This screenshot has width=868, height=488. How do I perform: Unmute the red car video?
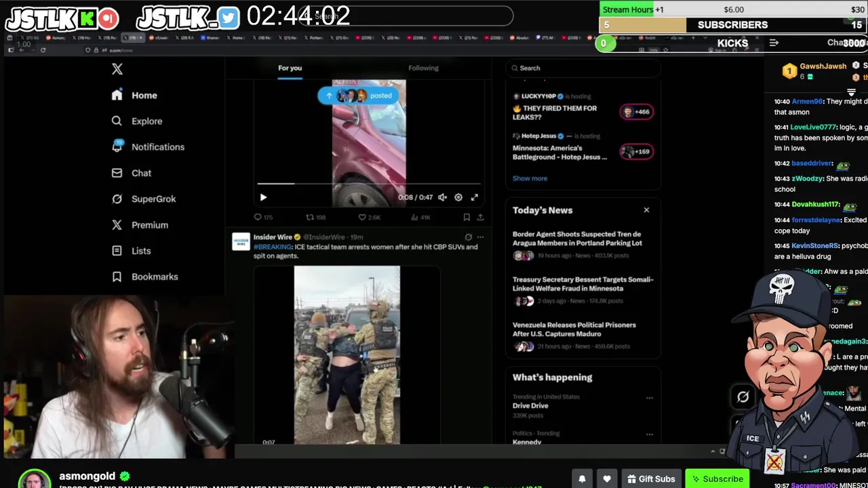tap(442, 197)
